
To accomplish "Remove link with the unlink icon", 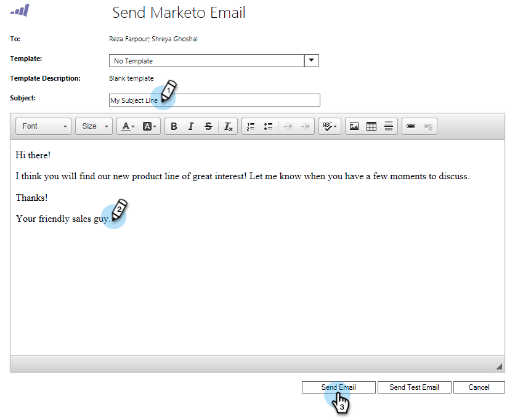I will tap(428, 126).
